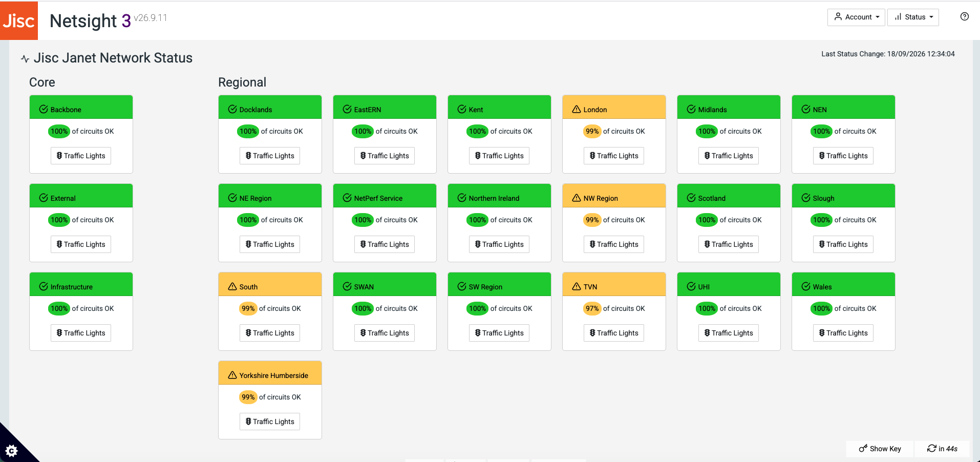Screen dimensions: 980x462
Task: View Traffic Lights for Slough
Action: [843, 244]
